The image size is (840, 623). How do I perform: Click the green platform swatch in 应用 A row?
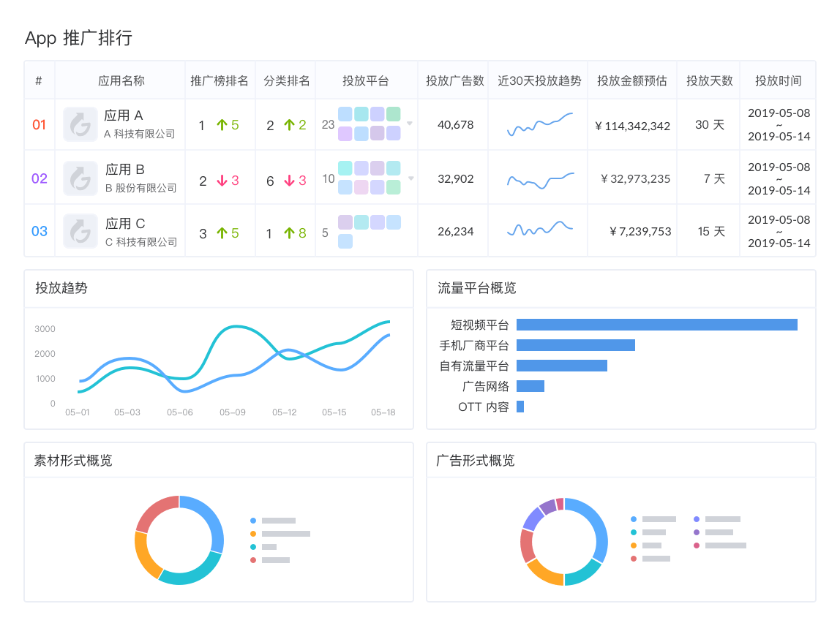coord(394,114)
